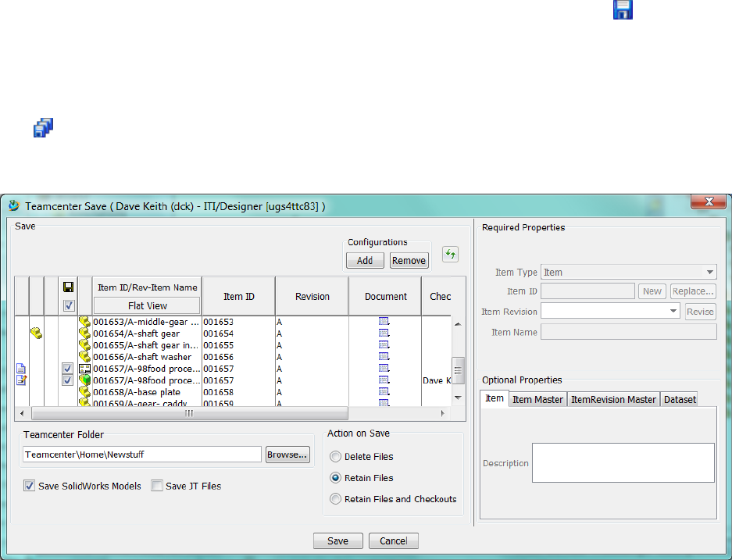This screenshot has width=732, height=560.
Task: Click the horizontal scroll right arrow
Action: [x=443, y=413]
